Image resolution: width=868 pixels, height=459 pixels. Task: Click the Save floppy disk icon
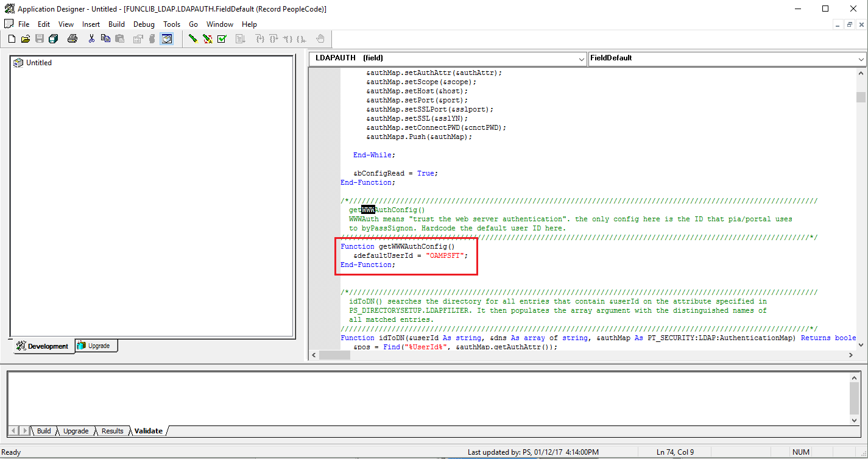(x=40, y=39)
